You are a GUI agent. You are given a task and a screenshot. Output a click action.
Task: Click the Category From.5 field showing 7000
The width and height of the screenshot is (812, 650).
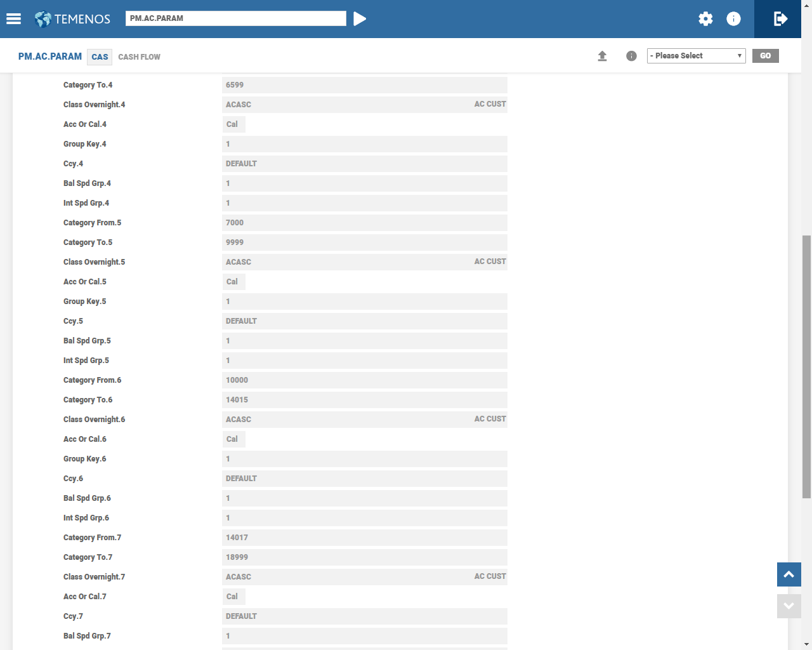point(364,223)
